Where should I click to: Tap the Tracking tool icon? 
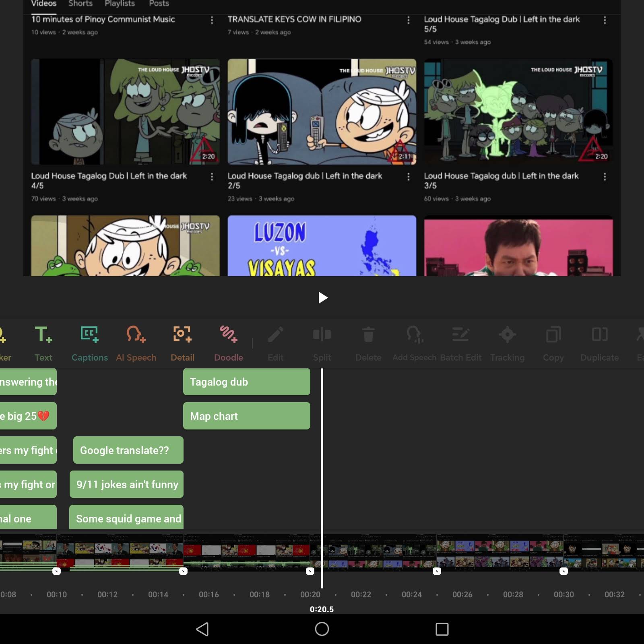[x=507, y=334]
